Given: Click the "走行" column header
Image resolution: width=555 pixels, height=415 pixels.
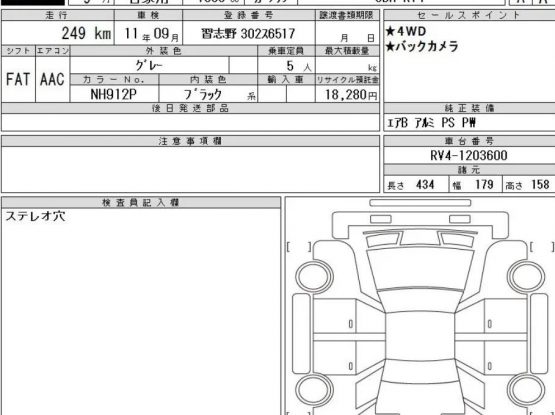Looking at the screenshot, I should [x=57, y=15].
